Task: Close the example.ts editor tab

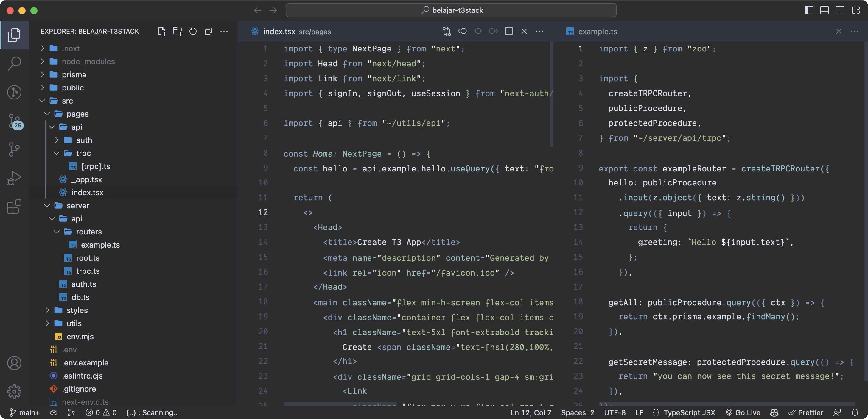Action: point(839,31)
